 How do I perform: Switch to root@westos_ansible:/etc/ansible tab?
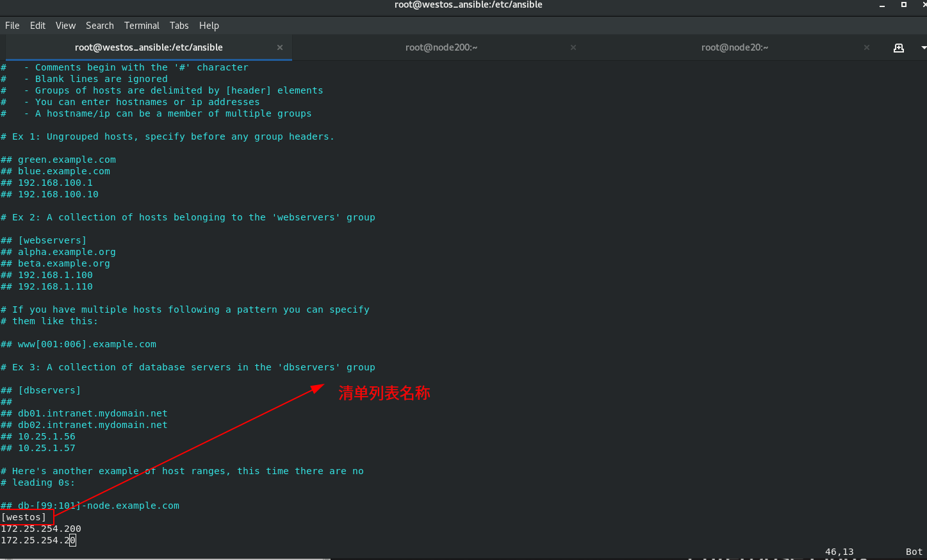coord(149,47)
